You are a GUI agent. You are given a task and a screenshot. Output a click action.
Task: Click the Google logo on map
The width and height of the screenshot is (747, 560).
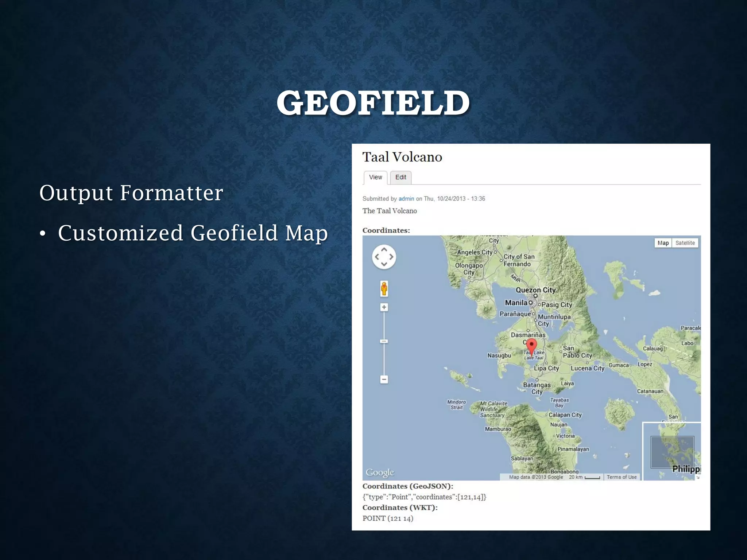380,472
